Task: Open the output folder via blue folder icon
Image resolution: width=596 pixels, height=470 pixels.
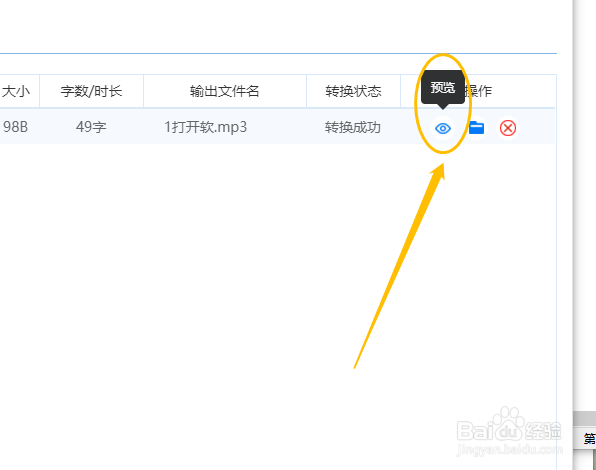Action: pyautogui.click(x=476, y=128)
